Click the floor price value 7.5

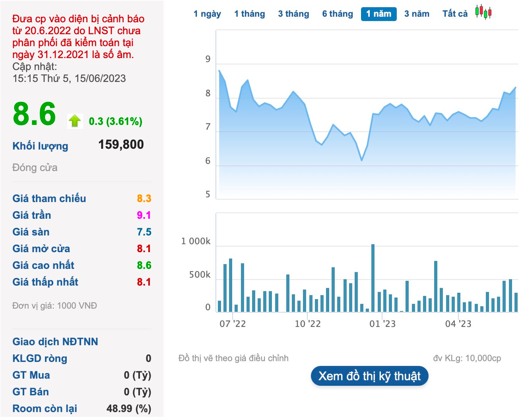pos(144,232)
